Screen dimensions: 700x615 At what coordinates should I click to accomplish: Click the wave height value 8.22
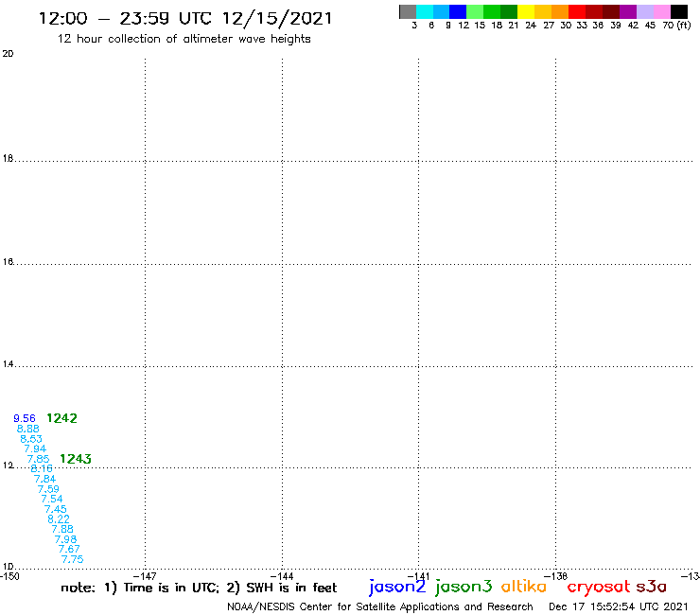59,519
